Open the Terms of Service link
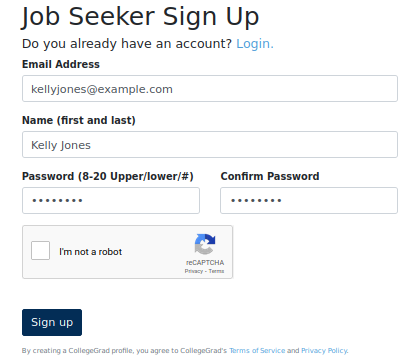This screenshot has width=420, height=360. [x=257, y=351]
